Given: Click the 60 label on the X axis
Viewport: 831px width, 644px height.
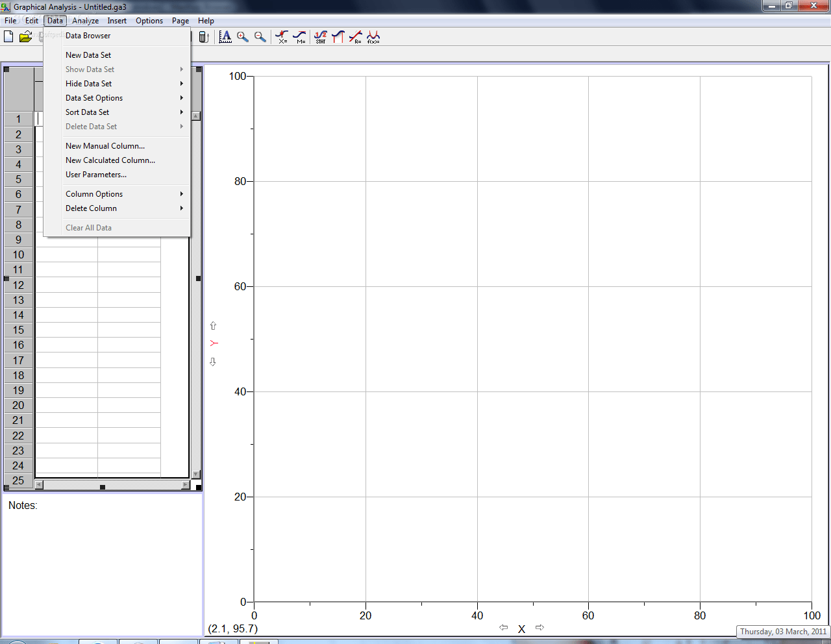Looking at the screenshot, I should 588,615.
